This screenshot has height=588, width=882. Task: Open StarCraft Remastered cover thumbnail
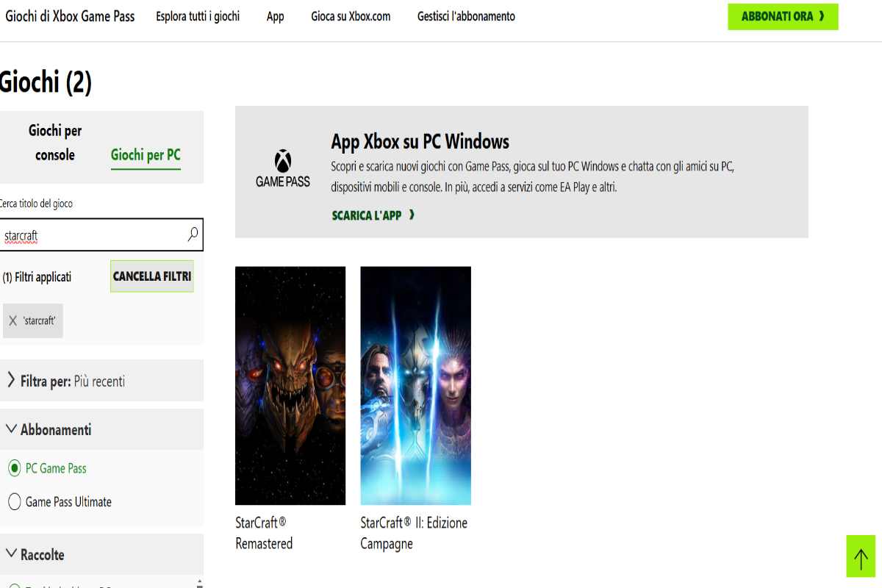290,385
